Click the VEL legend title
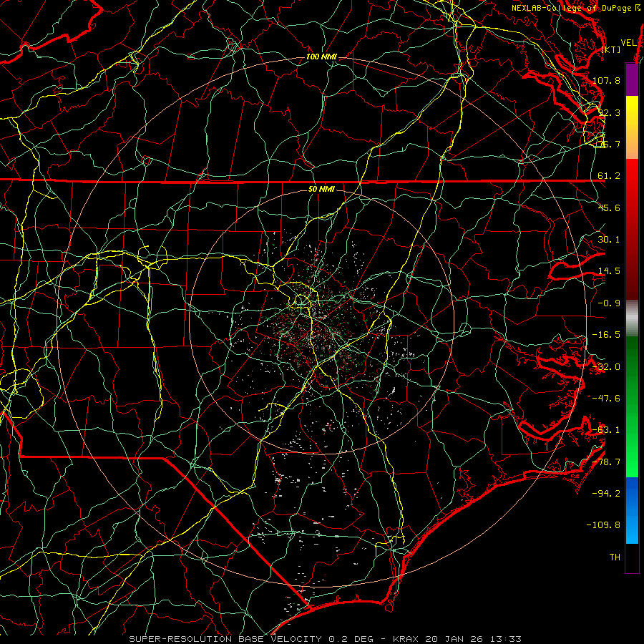The height and width of the screenshot is (644, 644). pos(628,43)
